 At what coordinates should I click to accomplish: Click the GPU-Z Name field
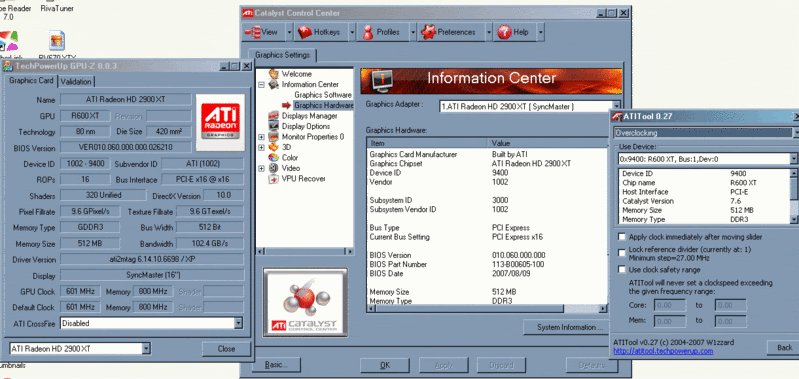[126, 99]
